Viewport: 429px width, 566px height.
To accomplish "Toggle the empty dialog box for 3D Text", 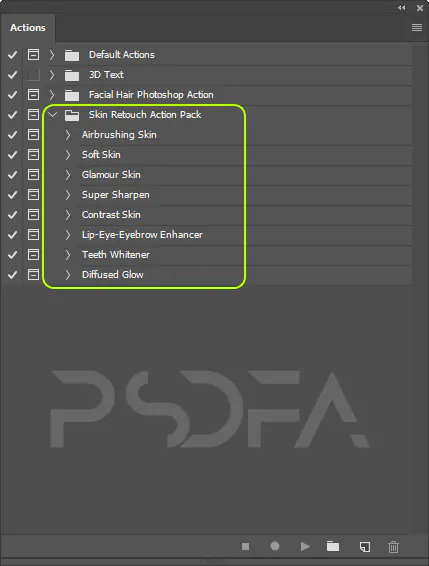I will (x=34, y=75).
